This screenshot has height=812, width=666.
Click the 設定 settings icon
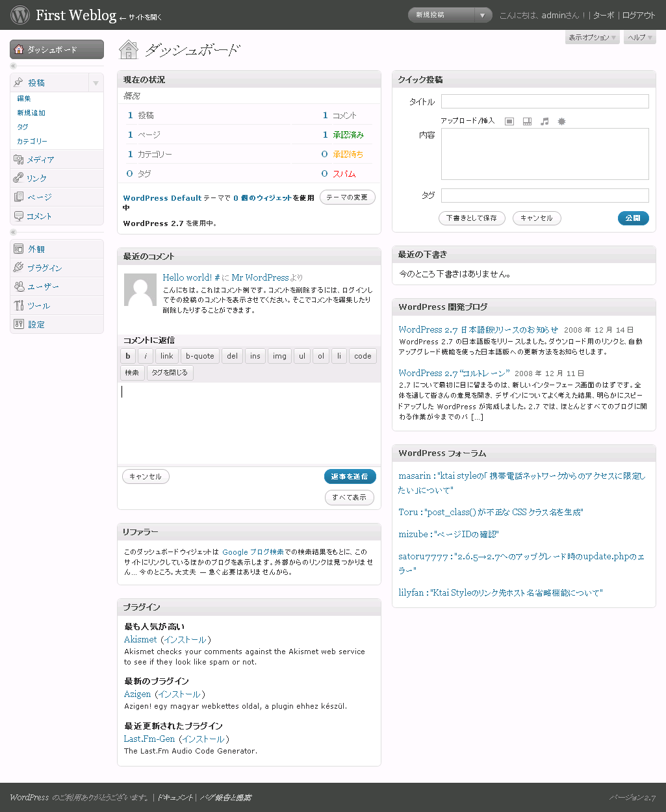[18, 324]
